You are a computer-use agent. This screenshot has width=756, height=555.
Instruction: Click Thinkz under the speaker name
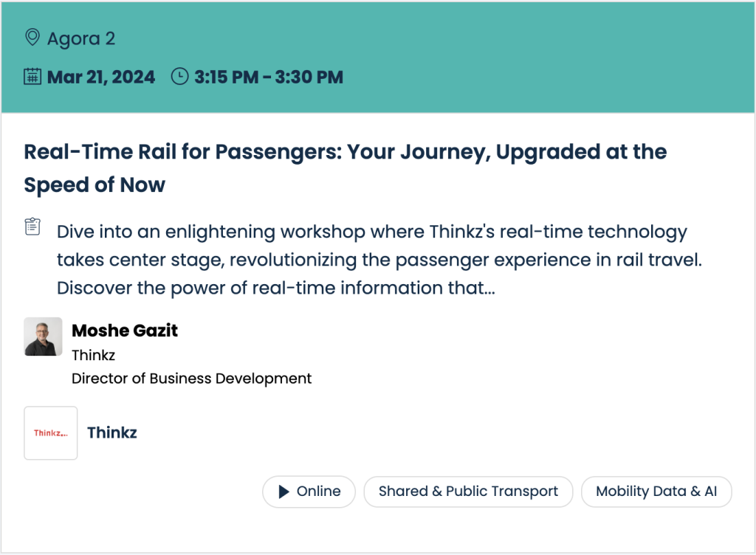[94, 355]
